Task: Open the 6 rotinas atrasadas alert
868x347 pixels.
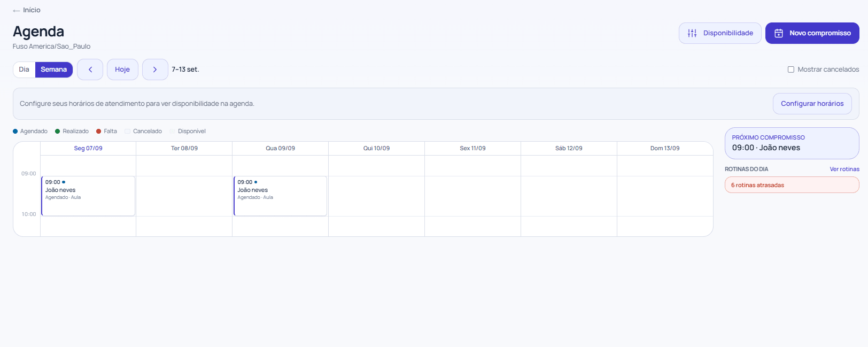Action: (x=792, y=185)
